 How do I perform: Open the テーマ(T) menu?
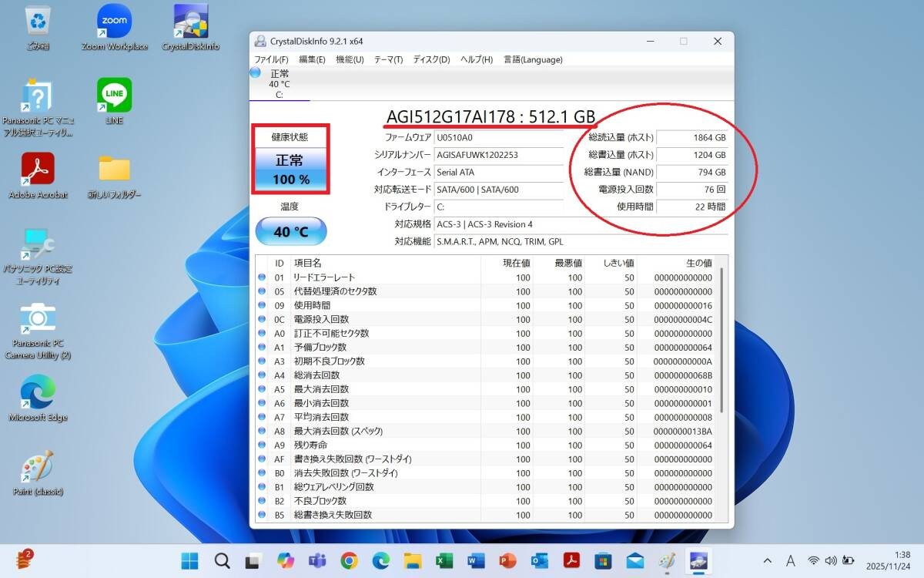coord(388,59)
